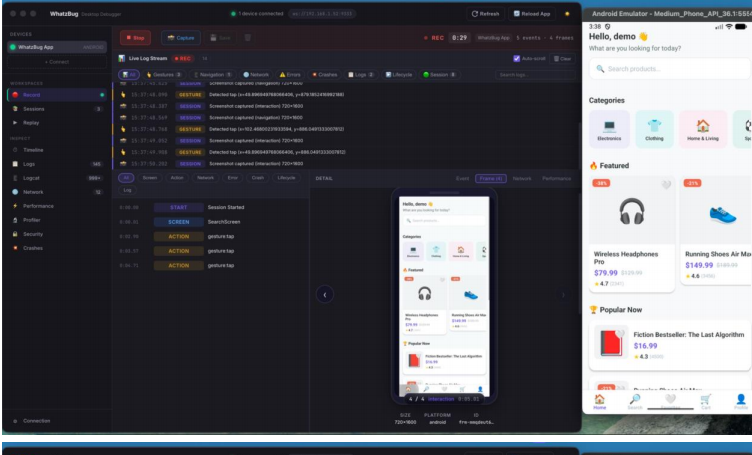Filter the log stream by Navigation
The height and width of the screenshot is (455, 752).
(x=212, y=75)
